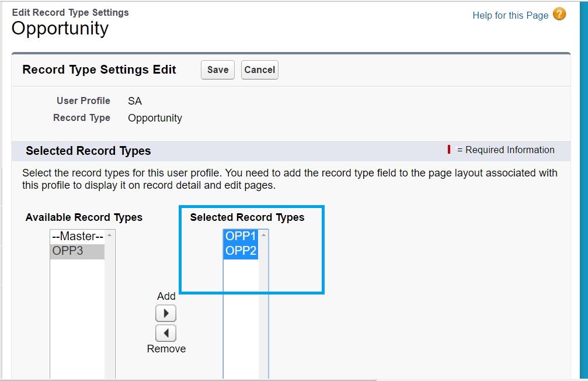Viewport: 588px width, 381px height.
Task: Select OPP2 in Selected Record Types
Action: (x=241, y=251)
